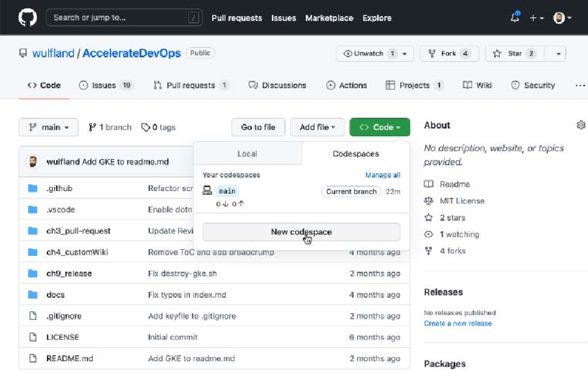Click the search or jump to field
The height and width of the screenshot is (373, 588).
click(124, 18)
